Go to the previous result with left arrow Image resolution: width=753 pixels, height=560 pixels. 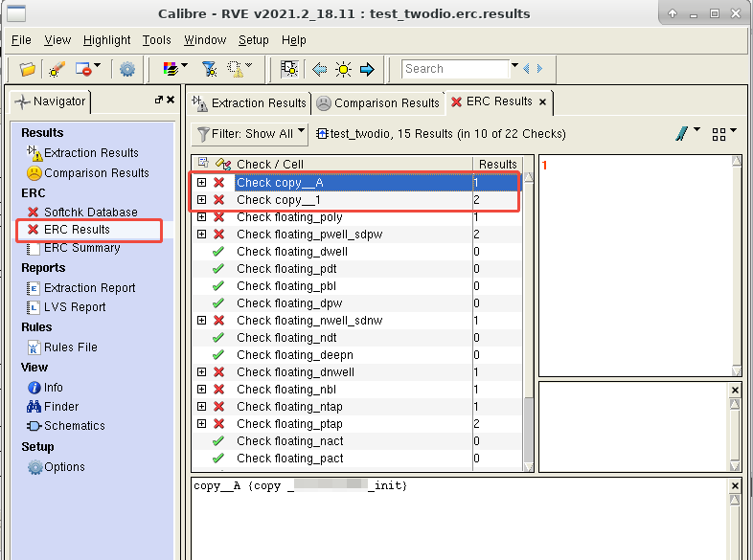pyautogui.click(x=319, y=69)
